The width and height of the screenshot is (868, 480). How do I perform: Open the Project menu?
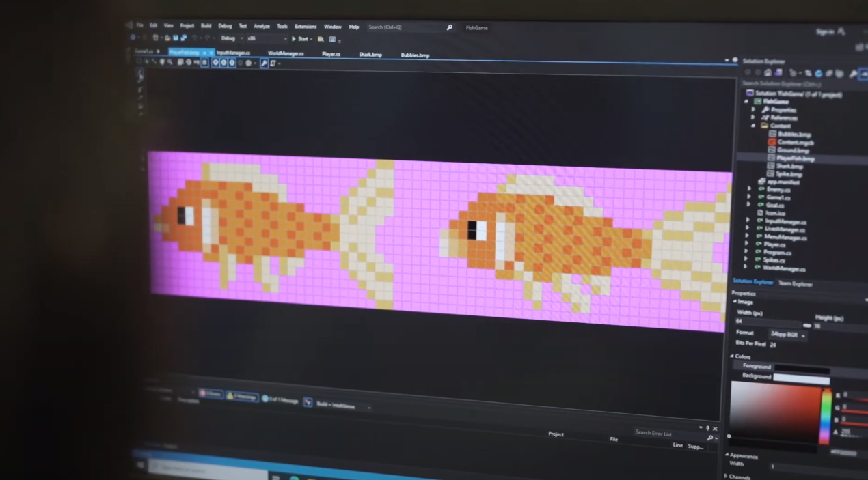(x=187, y=26)
